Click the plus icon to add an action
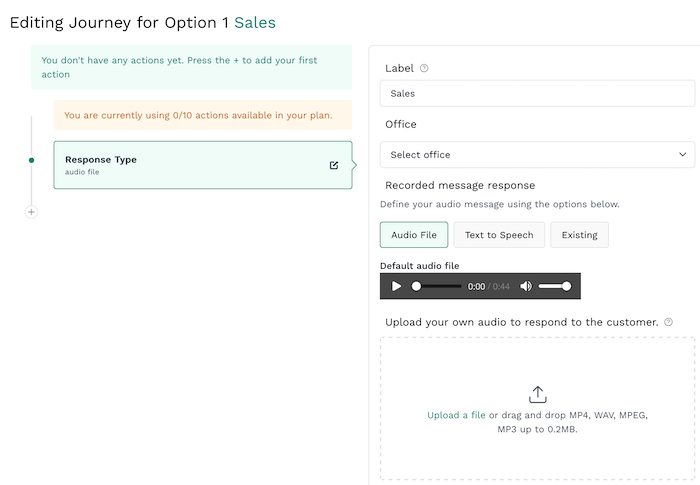The width and height of the screenshot is (700, 485). (x=31, y=212)
